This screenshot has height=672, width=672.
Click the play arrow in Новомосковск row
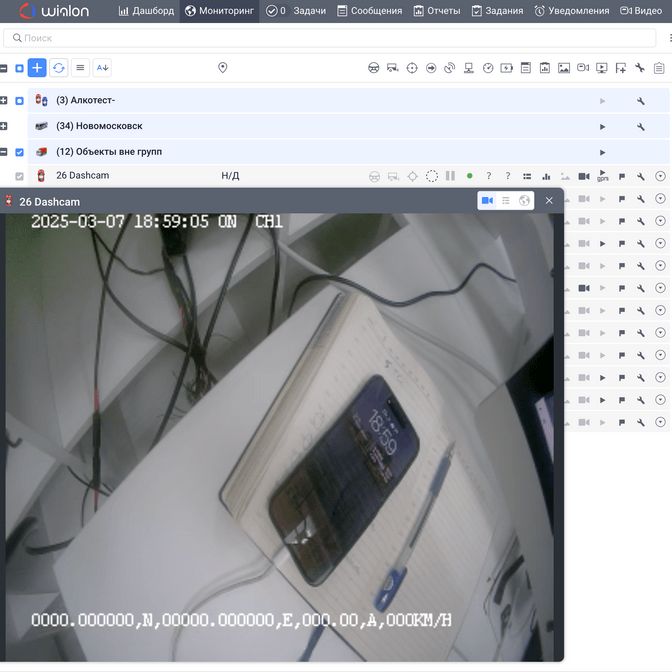[603, 127]
